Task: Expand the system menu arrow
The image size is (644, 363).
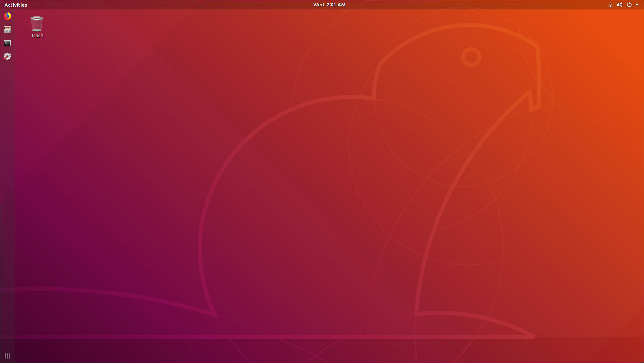Action: (637, 5)
